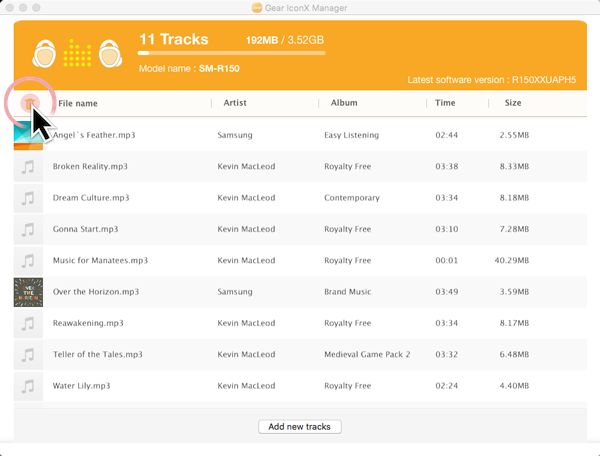Select Angel`s Feather.mp3 file name

pos(94,135)
